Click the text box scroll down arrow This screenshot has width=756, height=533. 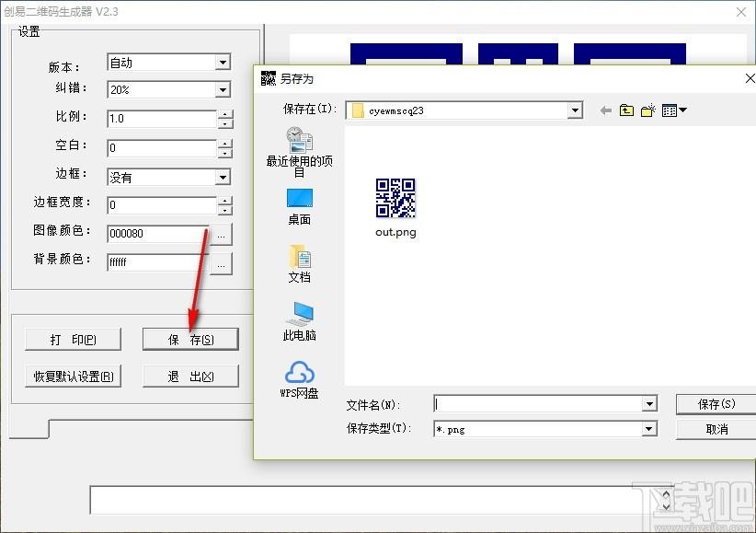[x=666, y=506]
